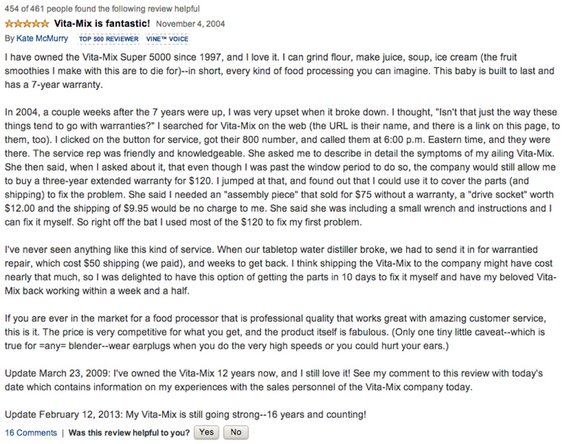This screenshot has height=444, width=569.
Task: Click the "454 of 461 people found" line
Action: 102,8
